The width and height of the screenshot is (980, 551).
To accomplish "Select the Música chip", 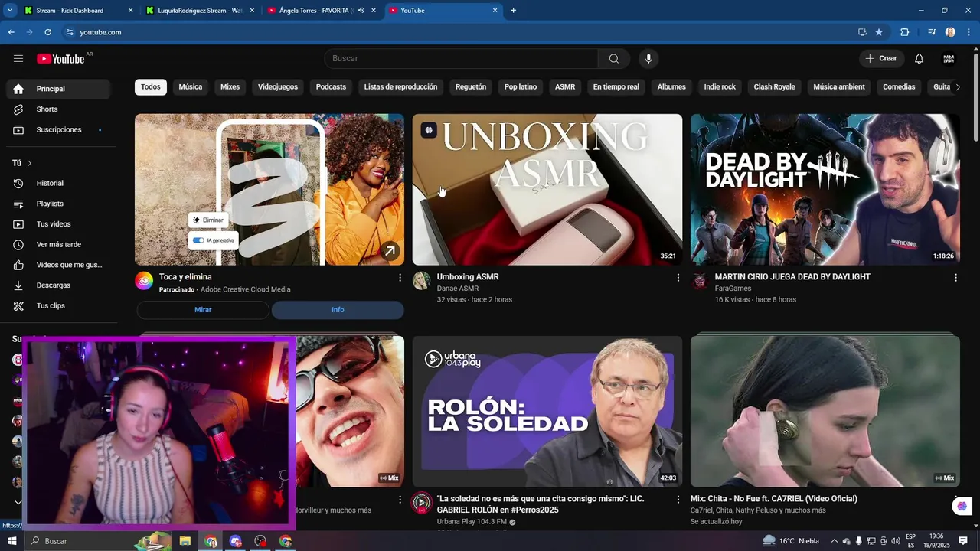I will [x=191, y=87].
